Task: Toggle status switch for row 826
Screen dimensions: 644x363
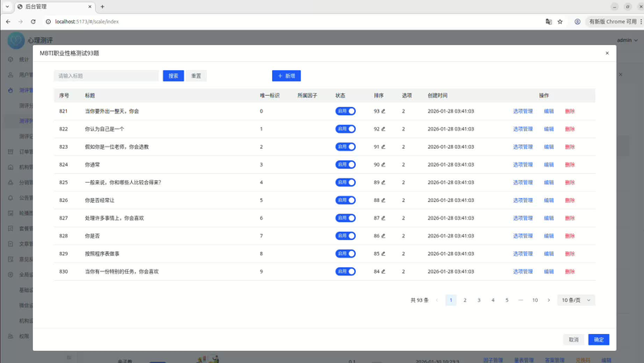Action: click(345, 200)
